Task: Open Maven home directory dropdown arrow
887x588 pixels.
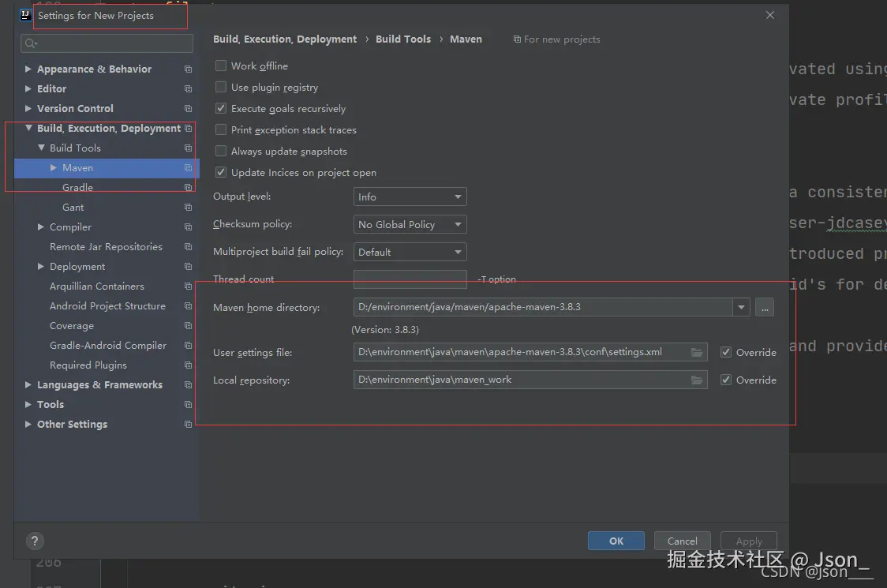Action: click(741, 307)
